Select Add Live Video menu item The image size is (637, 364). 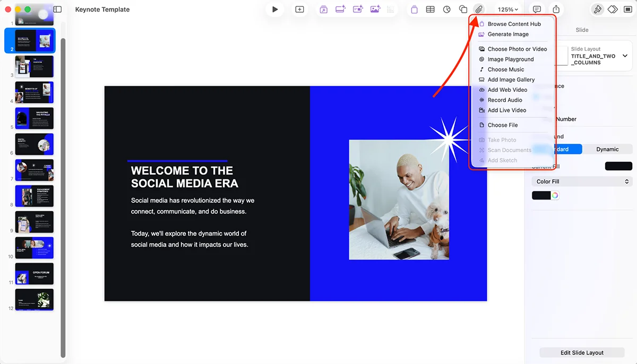pyautogui.click(x=514, y=110)
